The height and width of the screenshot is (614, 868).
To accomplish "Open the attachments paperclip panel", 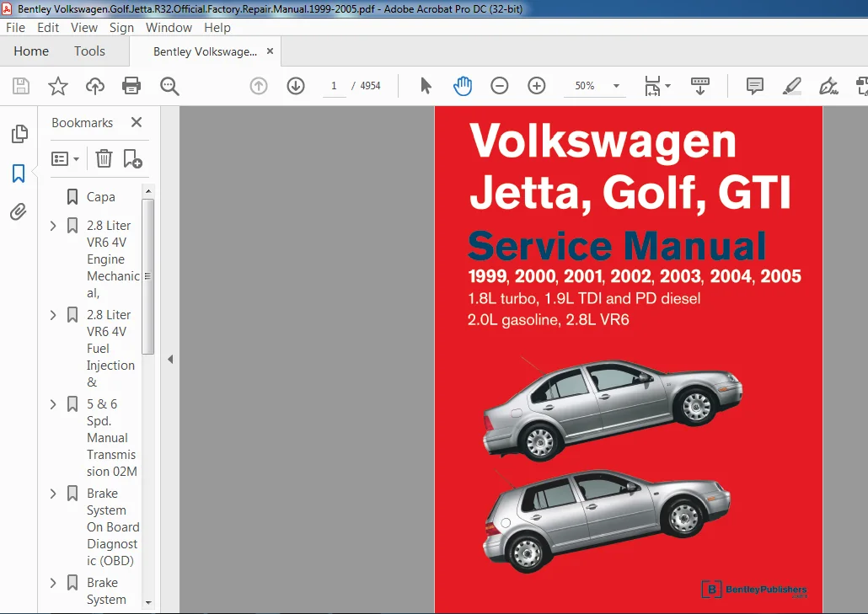I will point(19,212).
